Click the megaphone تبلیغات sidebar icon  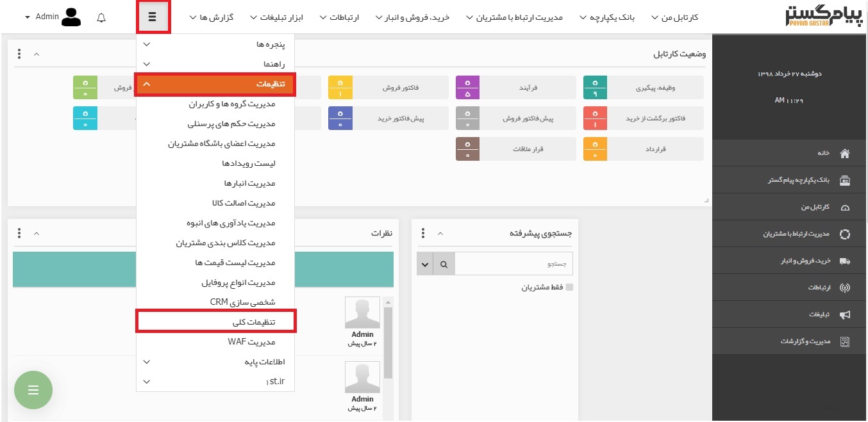844,314
